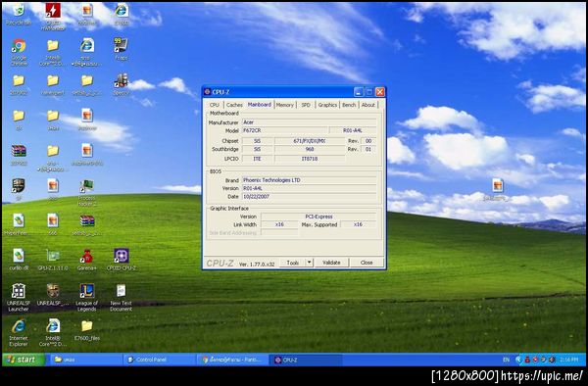The image size is (588, 386).
Task: Select the Process Hacker 2 shortcut
Action: click(87, 193)
